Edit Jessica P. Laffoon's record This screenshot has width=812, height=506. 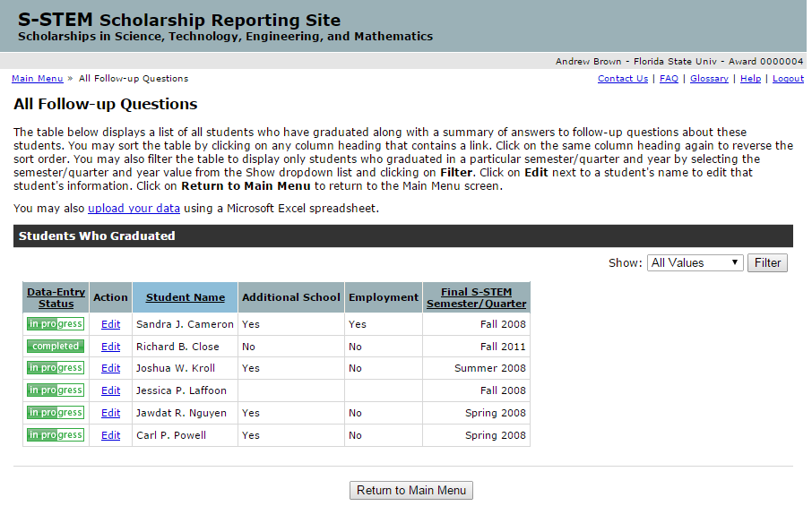tap(110, 390)
